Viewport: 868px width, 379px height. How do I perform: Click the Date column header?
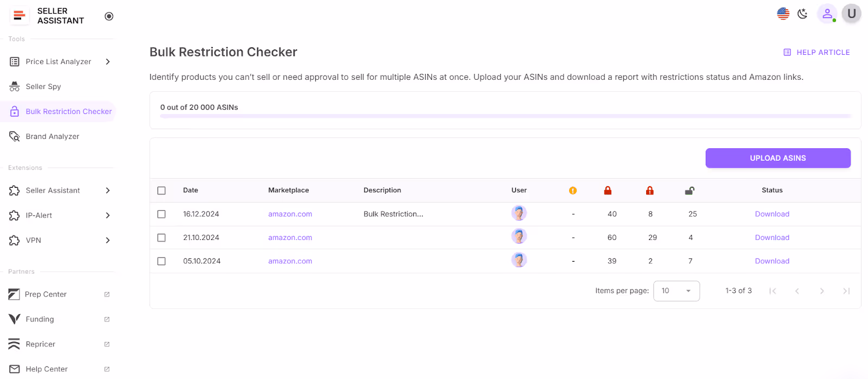pos(190,191)
